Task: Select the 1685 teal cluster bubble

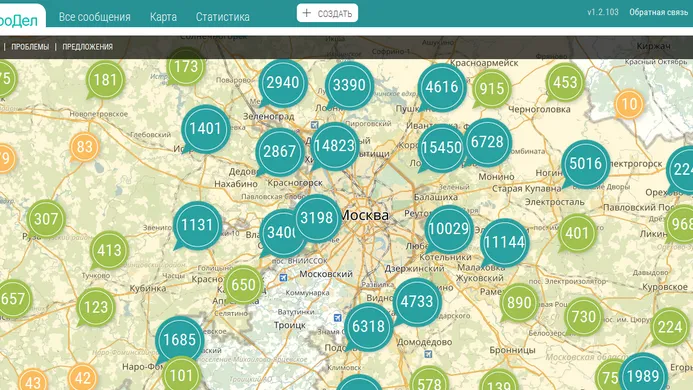Action: 179,340
